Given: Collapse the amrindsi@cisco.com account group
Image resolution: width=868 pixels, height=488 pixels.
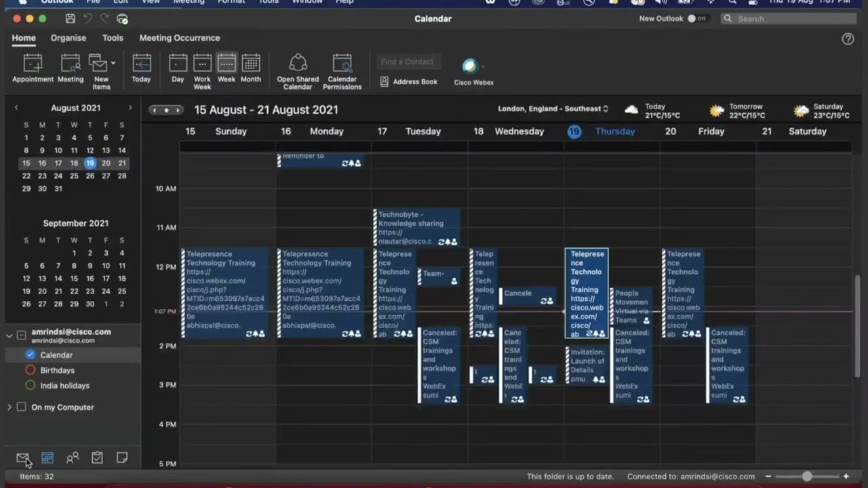Looking at the screenshot, I should point(9,335).
